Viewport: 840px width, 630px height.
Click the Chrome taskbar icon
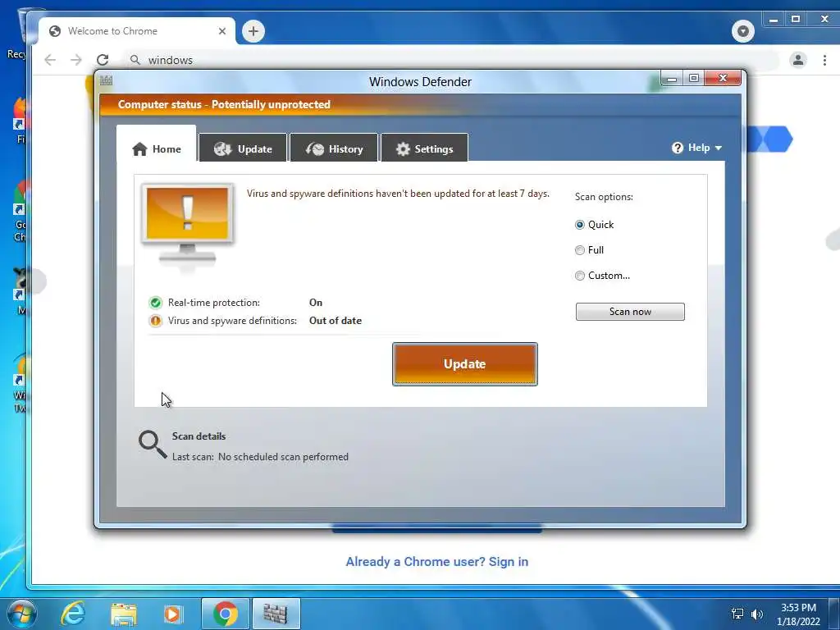pyautogui.click(x=226, y=614)
